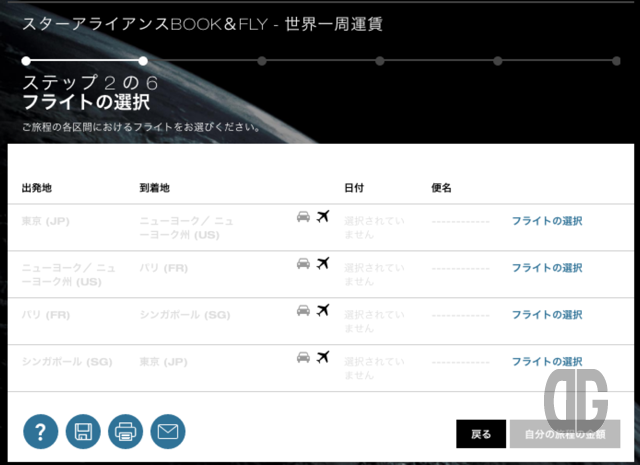Click arrival シンガポール (SG) in third row

(x=185, y=315)
